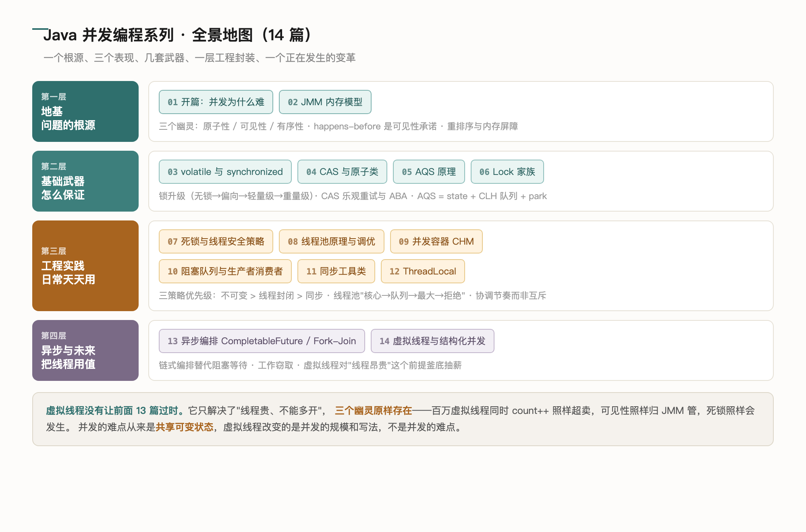Select the 05 AQS 原理 chip

tap(429, 172)
